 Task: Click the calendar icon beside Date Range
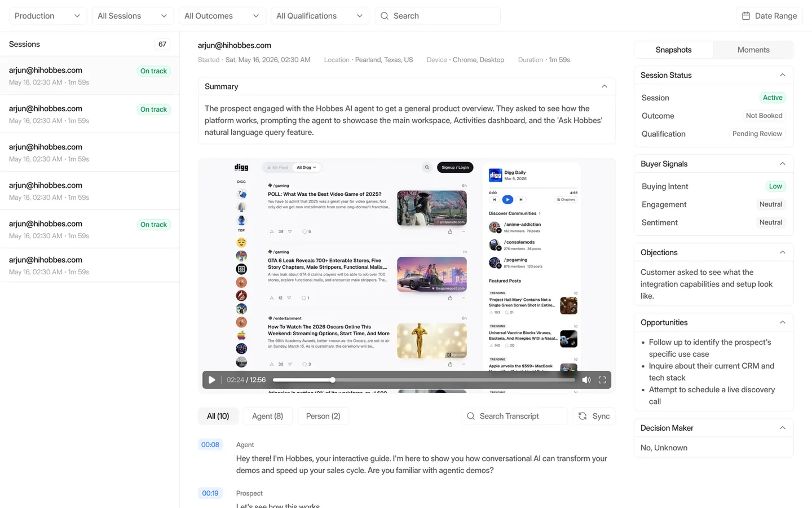click(x=746, y=16)
